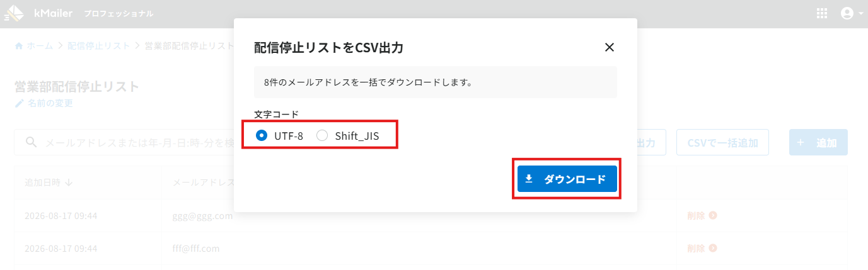Click the 名前の変更 link
The width and height of the screenshot is (868, 270).
pos(50,103)
